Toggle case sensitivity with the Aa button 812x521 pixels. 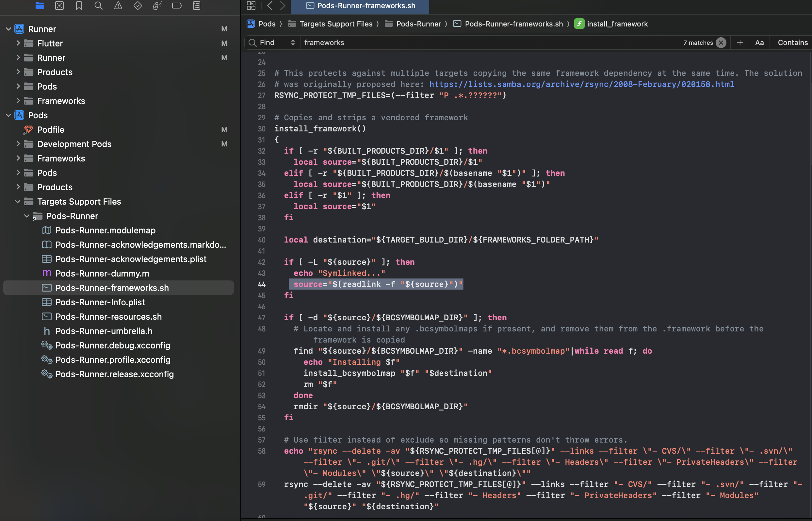coord(760,42)
